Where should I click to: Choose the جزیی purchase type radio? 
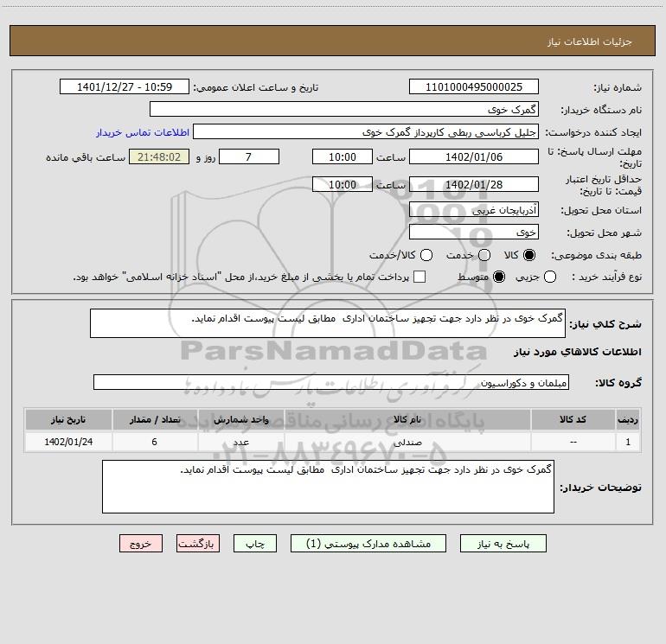click(550, 277)
